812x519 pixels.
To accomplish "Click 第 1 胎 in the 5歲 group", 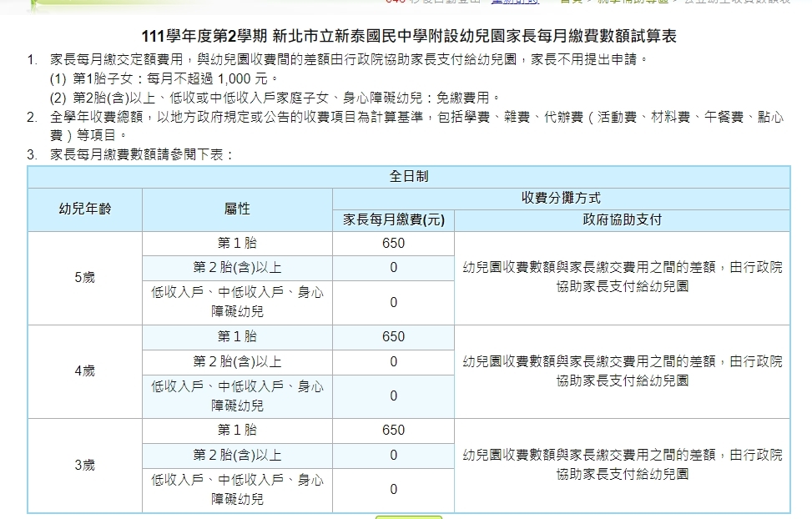I will coord(237,244).
